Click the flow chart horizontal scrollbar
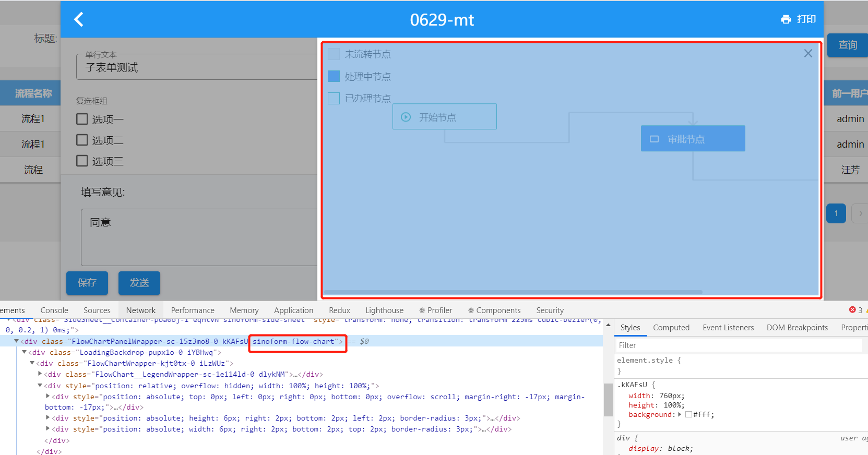This screenshot has width=868, height=455. click(513, 292)
